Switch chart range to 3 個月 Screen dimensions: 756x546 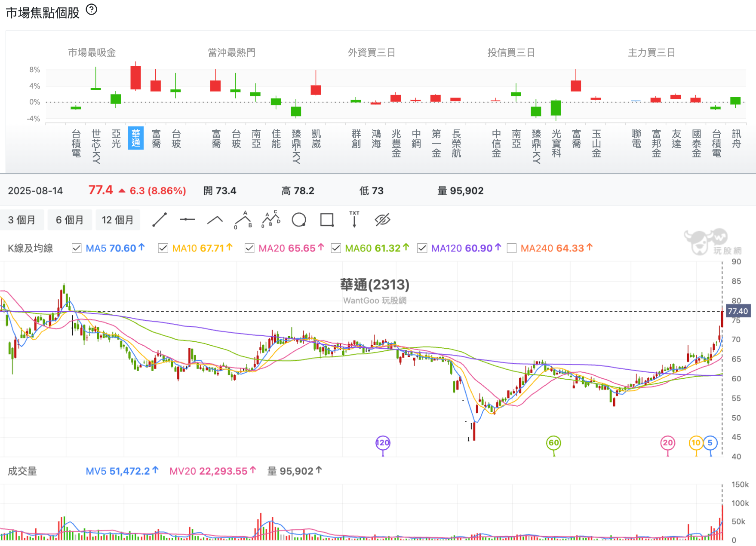pos(22,220)
